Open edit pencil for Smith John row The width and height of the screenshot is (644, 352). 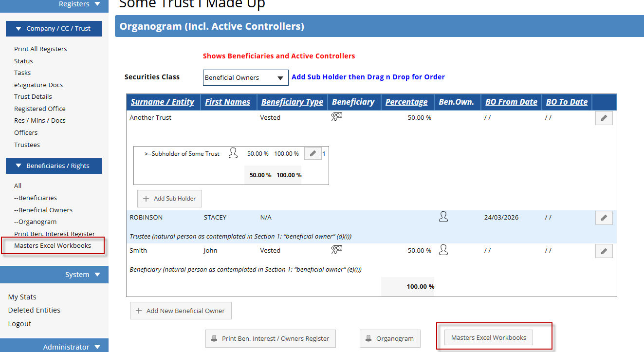[604, 251]
